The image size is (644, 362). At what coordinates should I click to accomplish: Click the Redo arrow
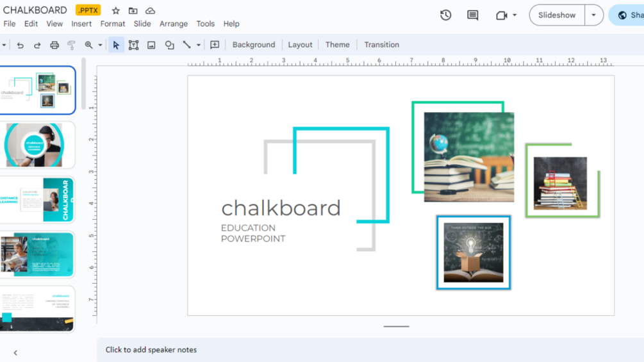tap(37, 45)
